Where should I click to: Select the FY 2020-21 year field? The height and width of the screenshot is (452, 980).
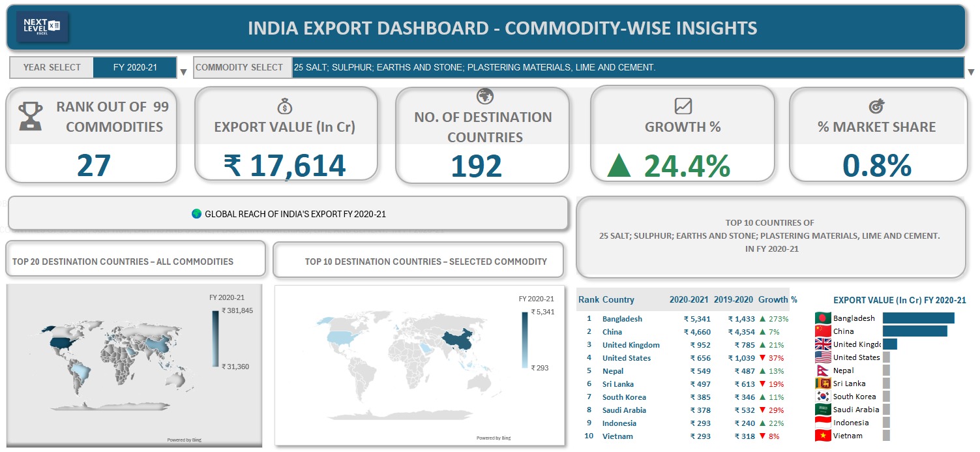135,67
